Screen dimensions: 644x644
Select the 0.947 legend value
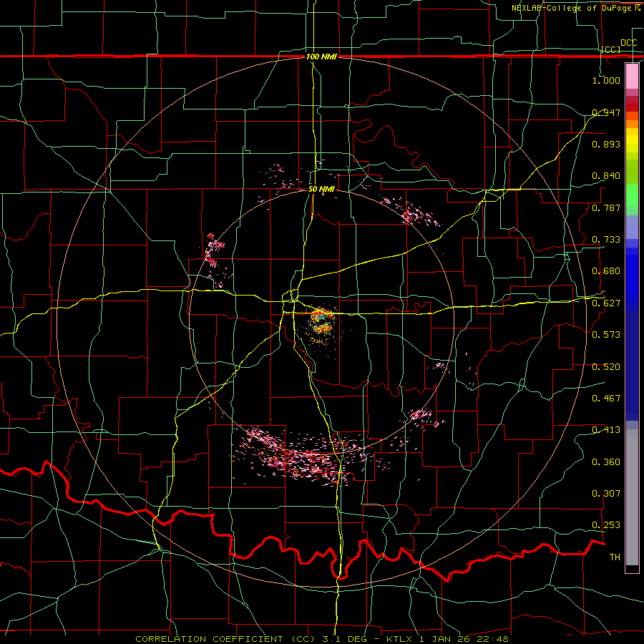click(606, 112)
